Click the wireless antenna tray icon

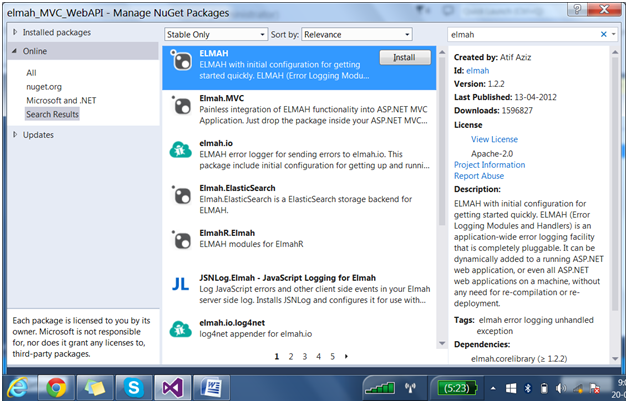pos(410,388)
